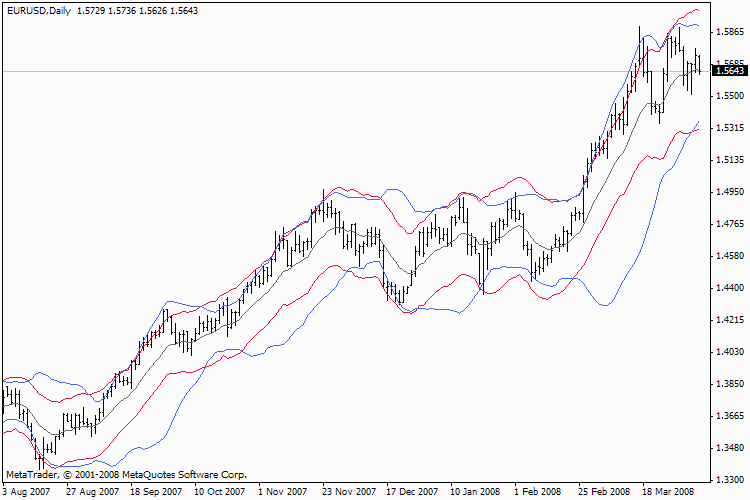Select the 1 Nov 2007 date label
750x500 pixels.
(x=282, y=491)
